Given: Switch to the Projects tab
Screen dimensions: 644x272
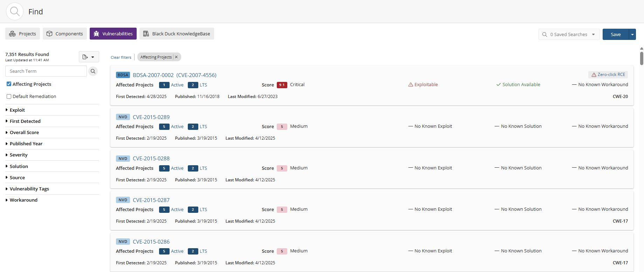Looking at the screenshot, I should click(23, 34).
